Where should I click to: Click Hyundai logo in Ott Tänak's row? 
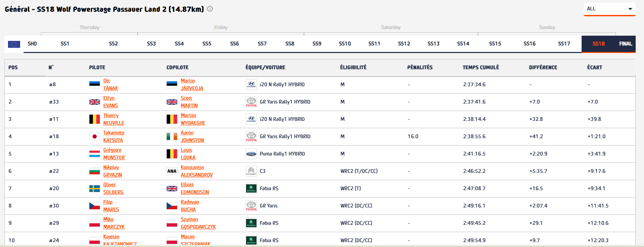tap(251, 85)
